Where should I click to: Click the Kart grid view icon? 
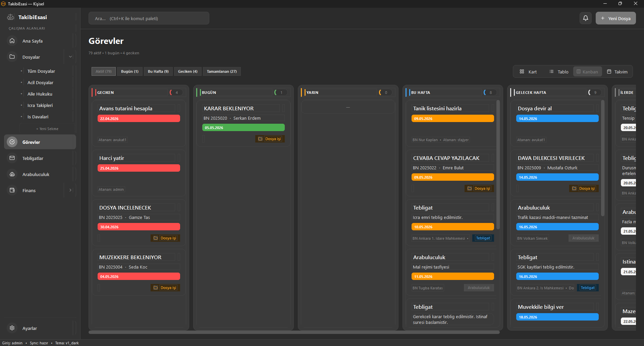pos(522,71)
